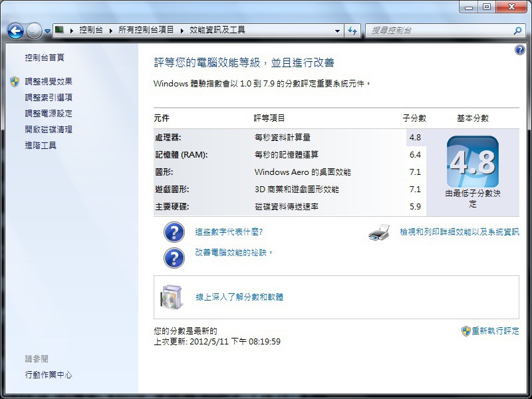The width and height of the screenshot is (532, 399).
Task: Click 上次更新 timestamp text
Action: tap(217, 341)
